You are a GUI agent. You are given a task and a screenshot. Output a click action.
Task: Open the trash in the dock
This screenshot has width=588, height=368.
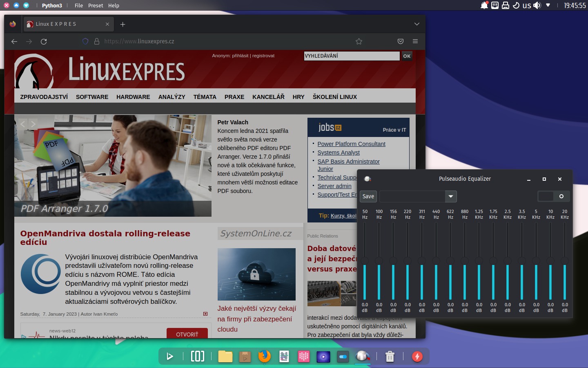pos(390,357)
